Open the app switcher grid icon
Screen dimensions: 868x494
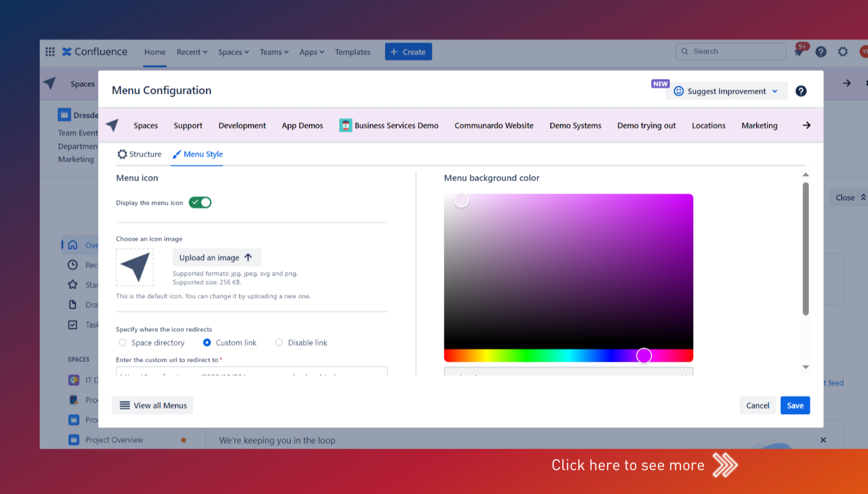click(x=50, y=52)
